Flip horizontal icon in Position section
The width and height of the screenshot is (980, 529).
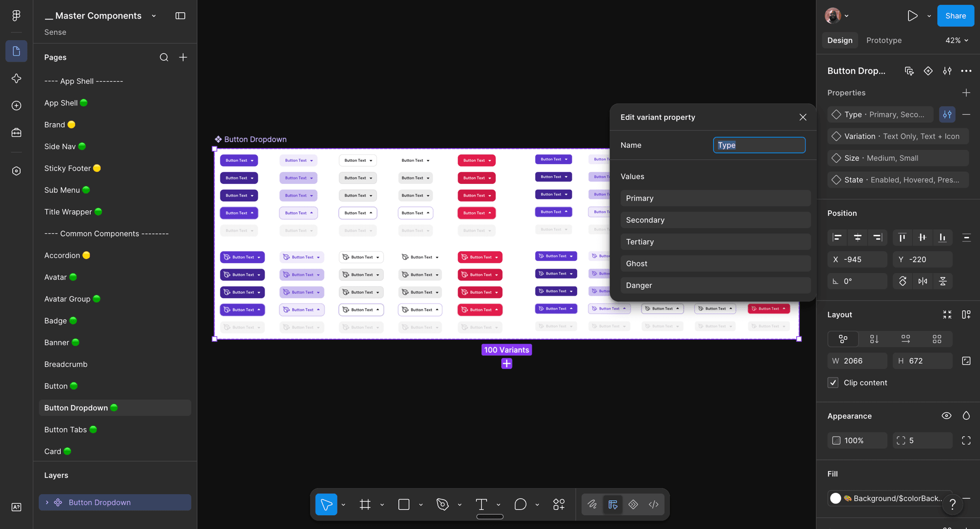(923, 281)
